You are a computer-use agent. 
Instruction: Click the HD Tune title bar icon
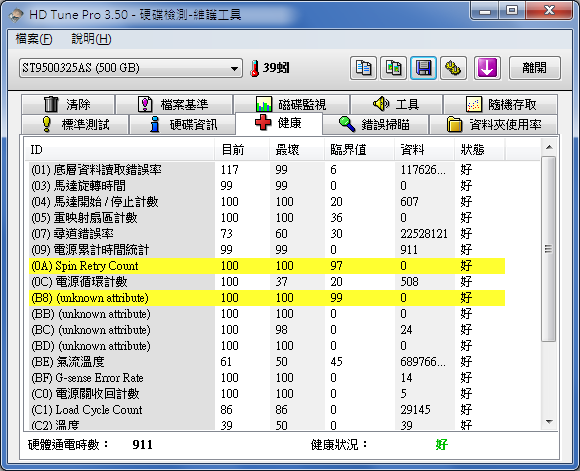tap(16, 15)
